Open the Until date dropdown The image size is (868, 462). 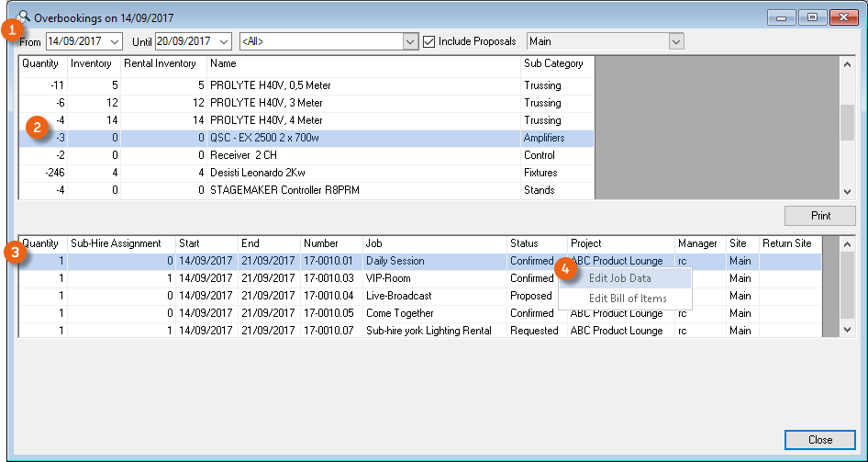224,41
